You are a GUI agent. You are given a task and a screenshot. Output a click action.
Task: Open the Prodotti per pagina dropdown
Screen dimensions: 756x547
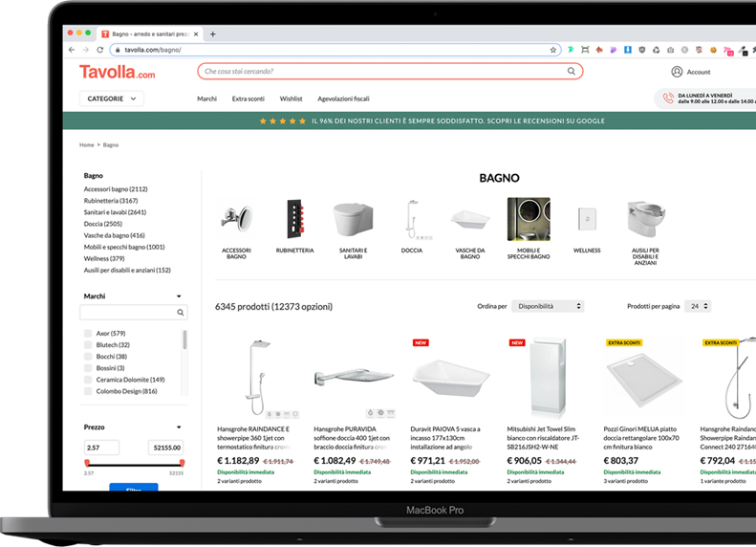[x=698, y=306]
